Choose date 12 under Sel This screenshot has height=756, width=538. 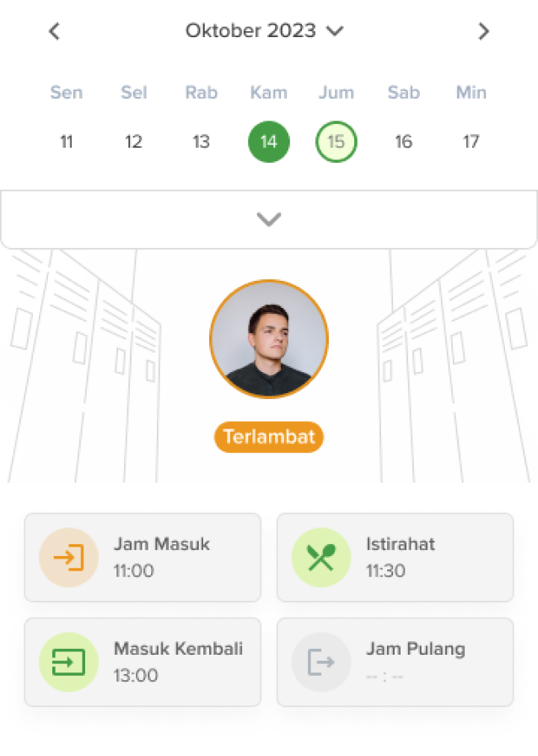134,142
